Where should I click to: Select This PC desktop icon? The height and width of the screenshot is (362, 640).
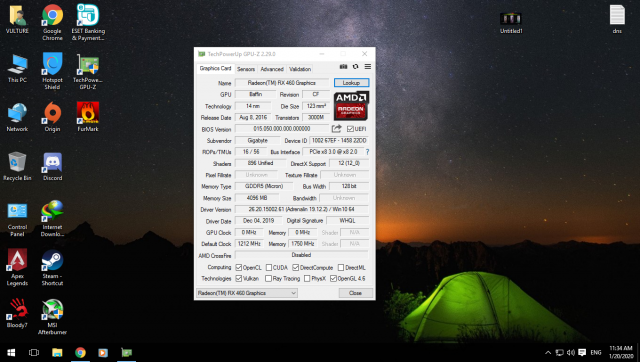click(17, 69)
